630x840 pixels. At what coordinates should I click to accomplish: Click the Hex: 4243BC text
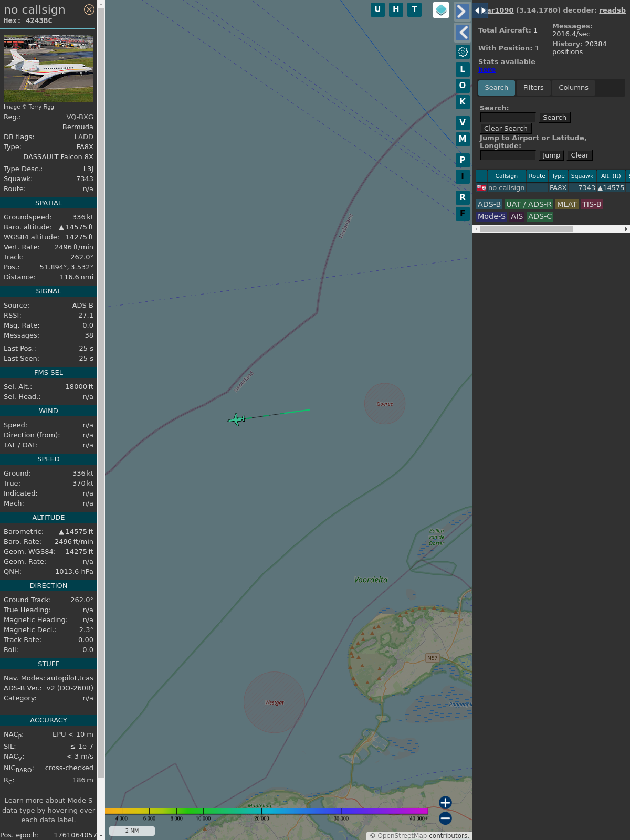(28, 21)
